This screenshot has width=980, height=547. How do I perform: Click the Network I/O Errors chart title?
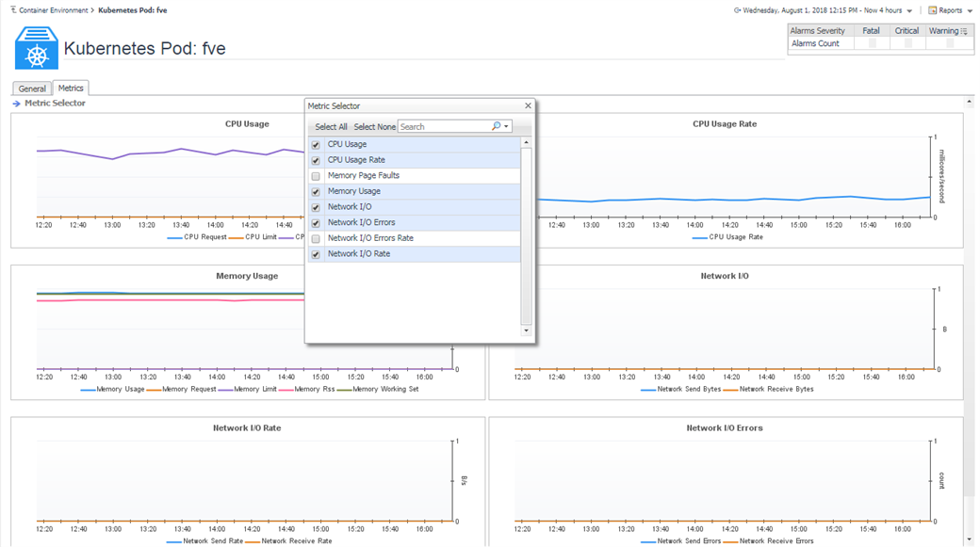click(x=725, y=428)
